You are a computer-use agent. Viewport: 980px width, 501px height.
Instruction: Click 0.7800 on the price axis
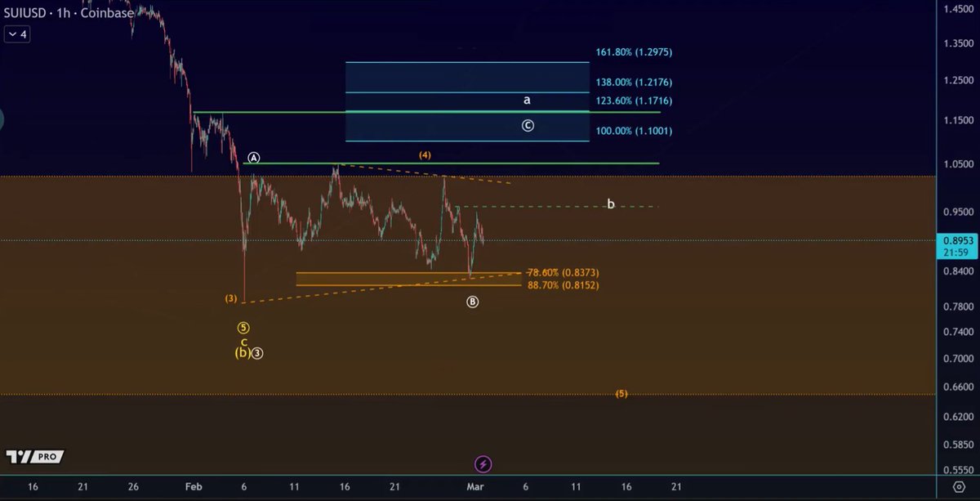point(959,306)
